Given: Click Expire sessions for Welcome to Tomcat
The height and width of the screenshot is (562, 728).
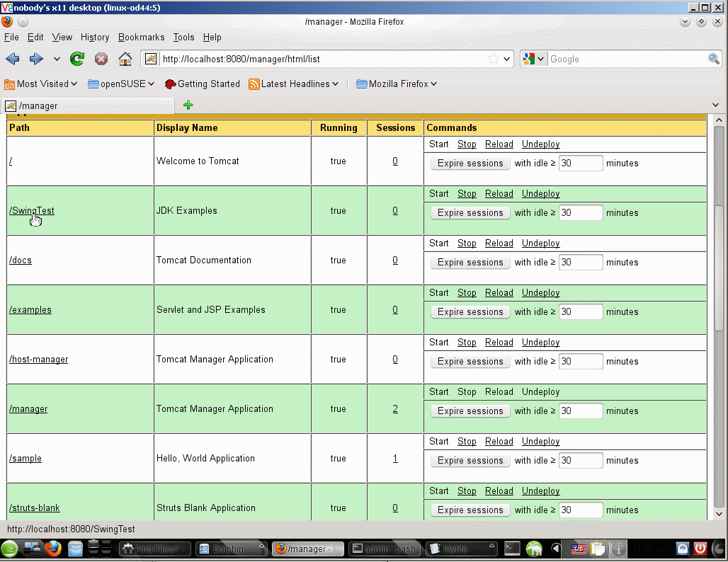Looking at the screenshot, I should click(470, 164).
